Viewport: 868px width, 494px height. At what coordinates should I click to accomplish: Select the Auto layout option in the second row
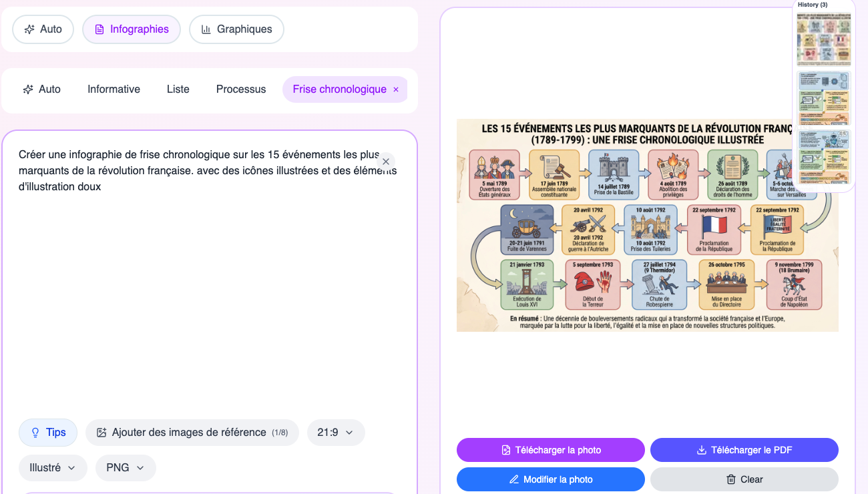tap(42, 89)
